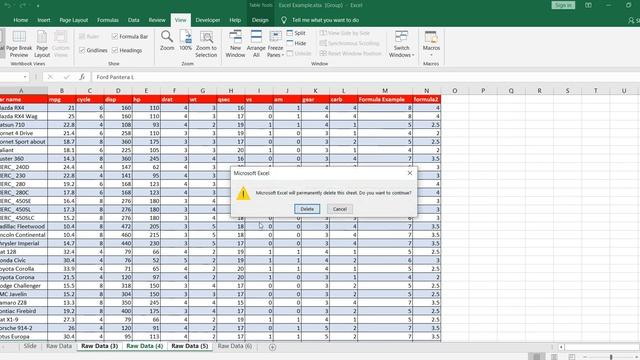This screenshot has width=640, height=360.
Task: Open the Data ribbon tab
Action: click(x=133, y=20)
